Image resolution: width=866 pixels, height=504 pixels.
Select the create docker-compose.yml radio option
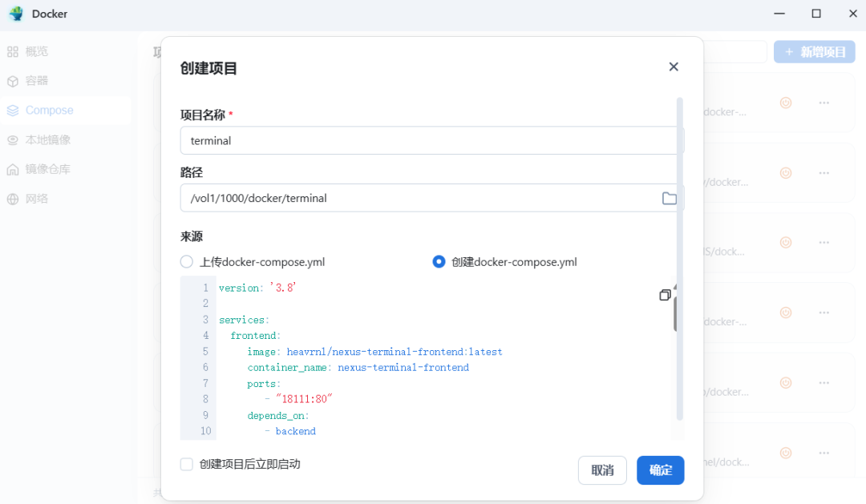(439, 262)
